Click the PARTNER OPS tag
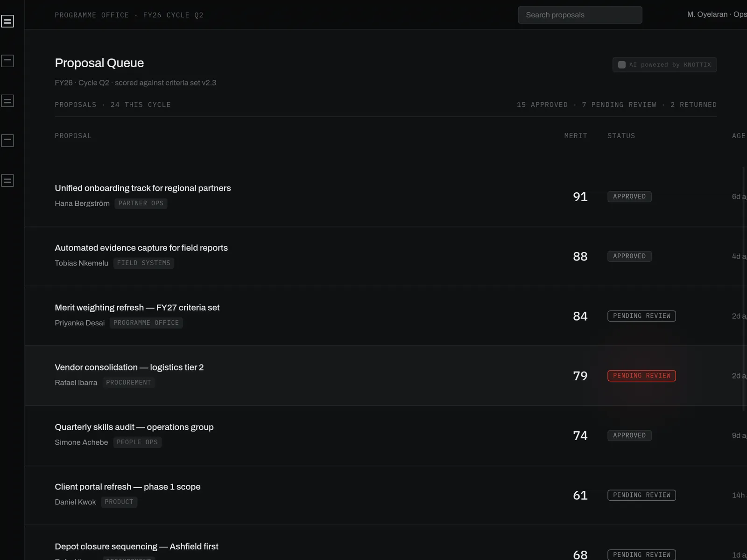This screenshot has height=560, width=747. [141, 203]
